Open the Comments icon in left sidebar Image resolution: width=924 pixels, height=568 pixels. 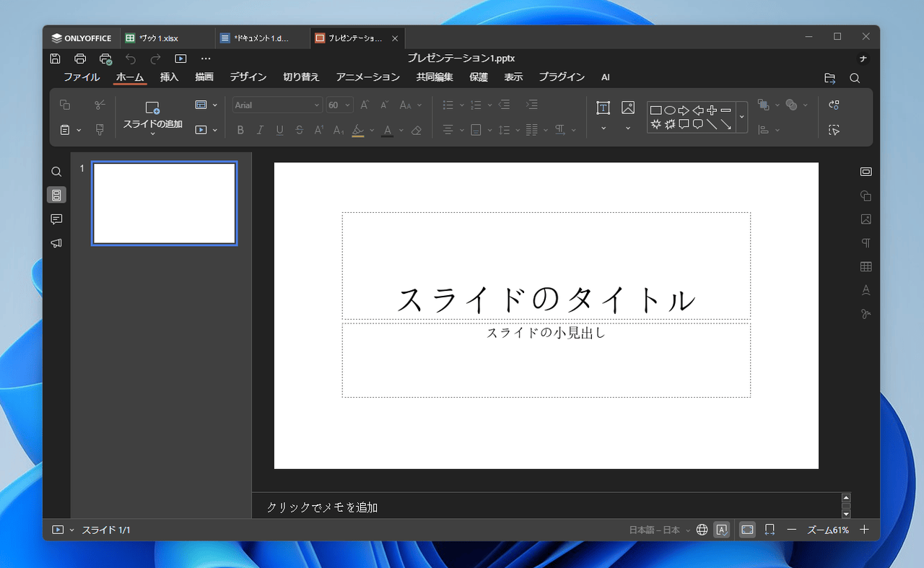pos(56,219)
